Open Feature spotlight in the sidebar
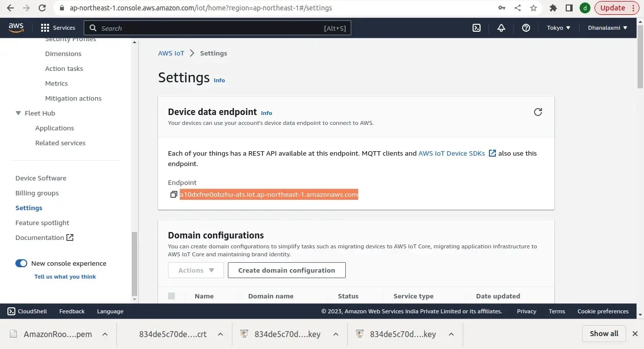Viewport: 644px width, 349px height. pos(42,223)
